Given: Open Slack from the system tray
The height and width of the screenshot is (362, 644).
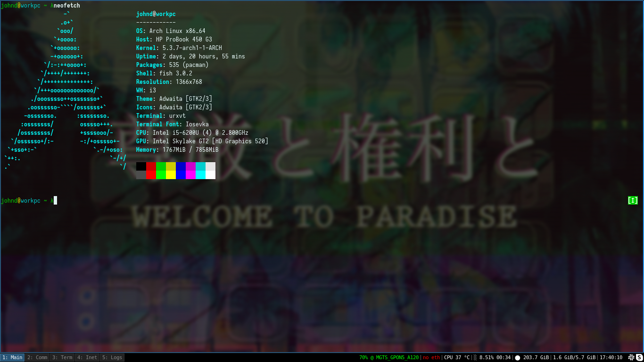Looking at the screenshot, I should [x=632, y=357].
